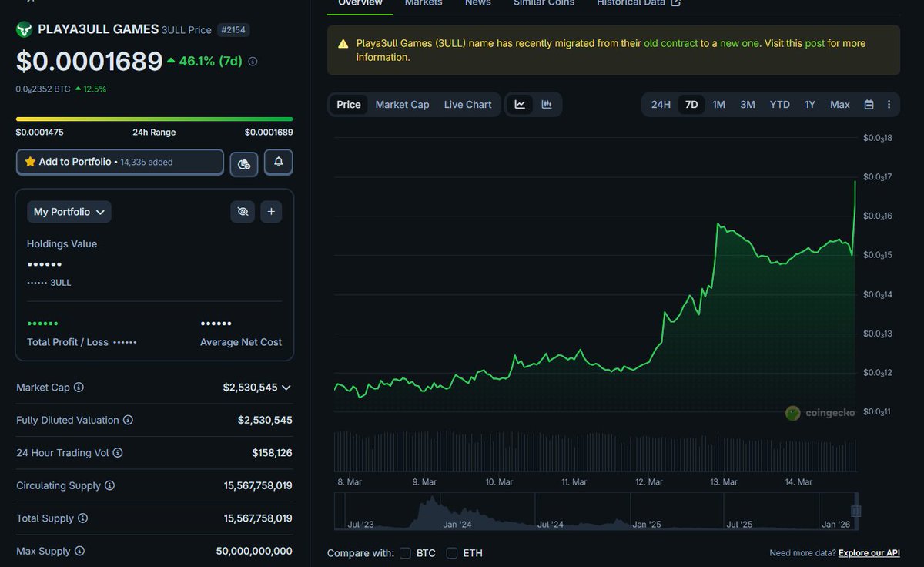Open the Historical Data external link tab
The height and width of the screenshot is (567, 924).
(638, 3)
